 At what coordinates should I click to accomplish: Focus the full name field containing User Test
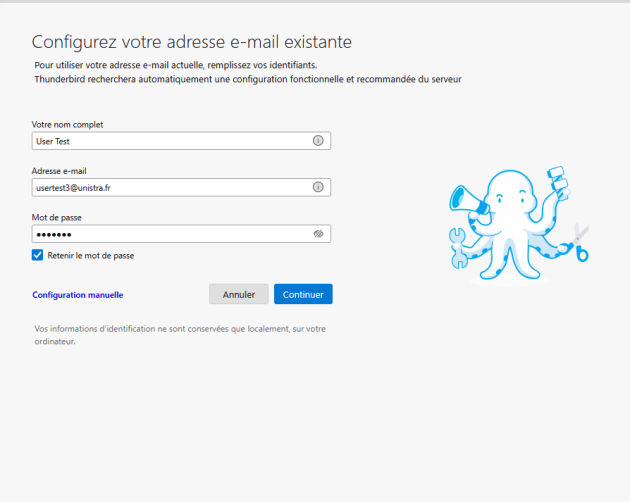(170, 141)
